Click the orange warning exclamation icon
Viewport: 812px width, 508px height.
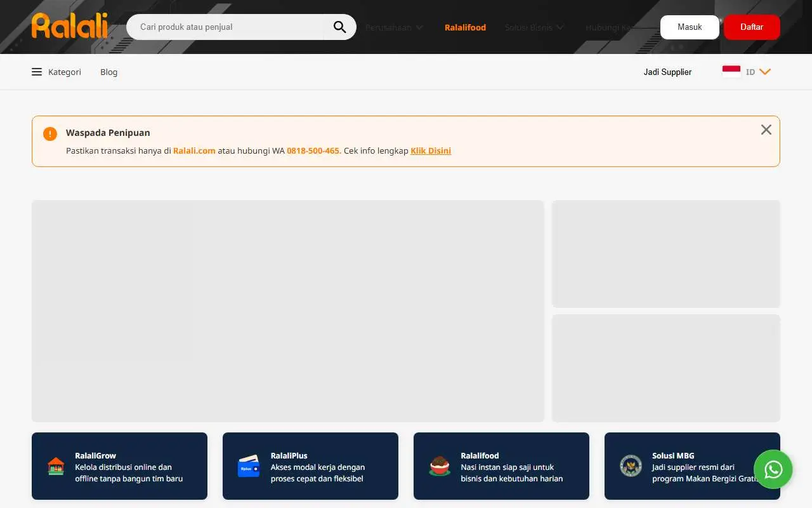pos(50,133)
